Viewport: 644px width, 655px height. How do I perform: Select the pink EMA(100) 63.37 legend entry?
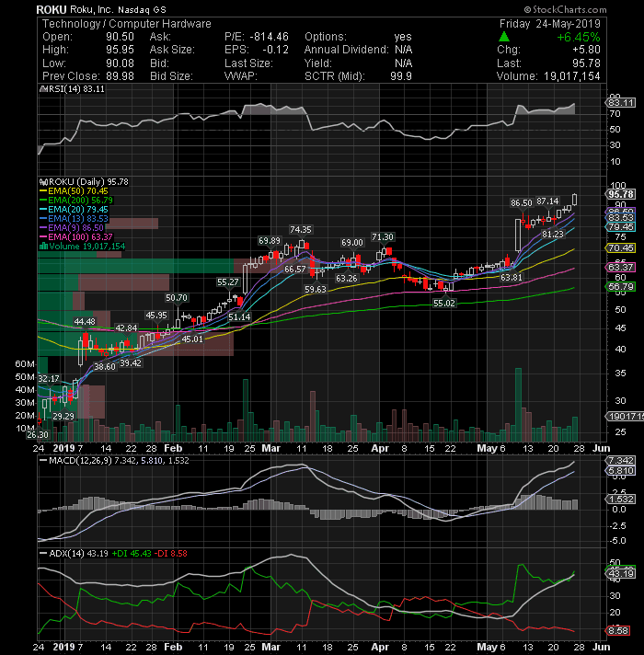pos(76,236)
